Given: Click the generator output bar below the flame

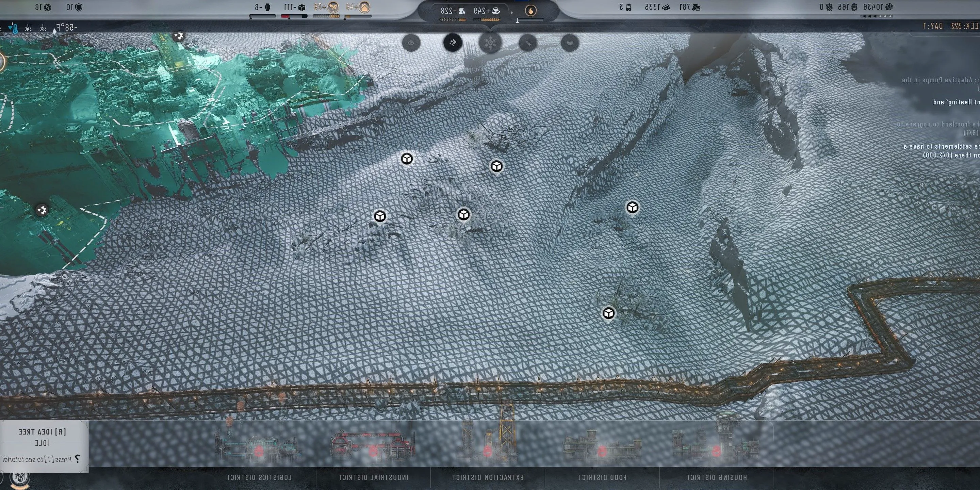Looking at the screenshot, I should click(x=530, y=20).
